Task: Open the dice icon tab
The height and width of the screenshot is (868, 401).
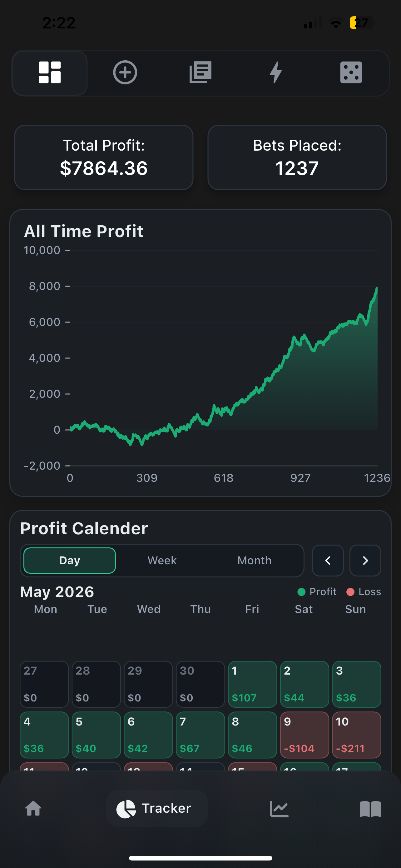Action: (351, 72)
